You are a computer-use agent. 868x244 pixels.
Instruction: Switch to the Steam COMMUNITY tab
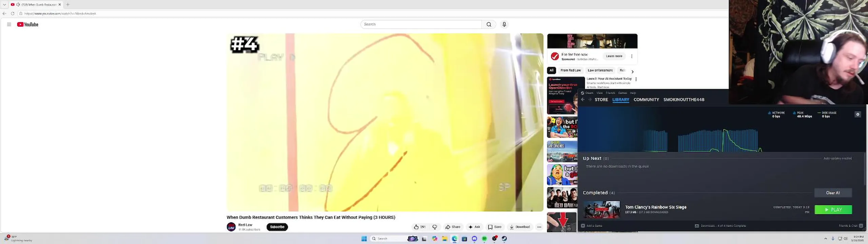pos(646,100)
